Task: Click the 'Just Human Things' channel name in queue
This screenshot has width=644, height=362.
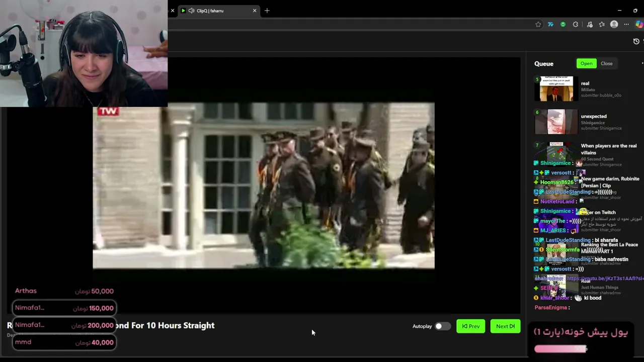Action: tap(600, 288)
